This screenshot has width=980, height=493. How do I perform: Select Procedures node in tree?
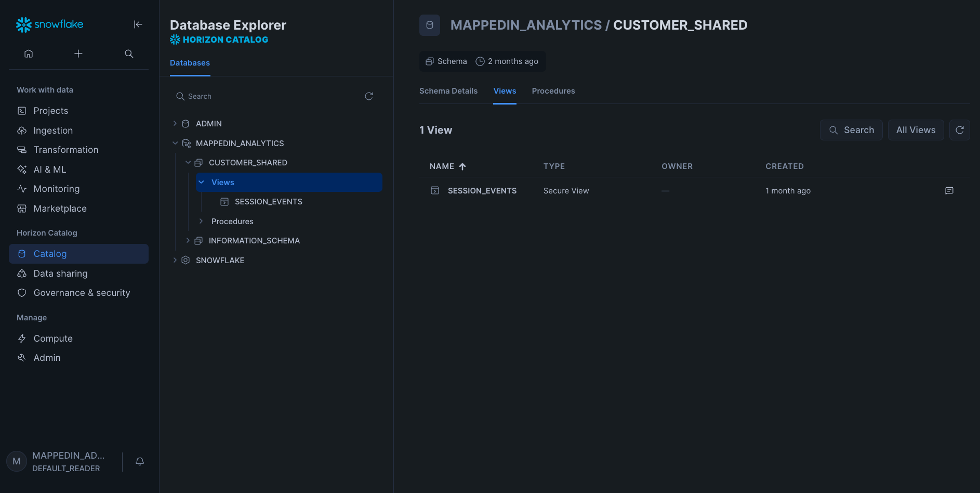(232, 222)
